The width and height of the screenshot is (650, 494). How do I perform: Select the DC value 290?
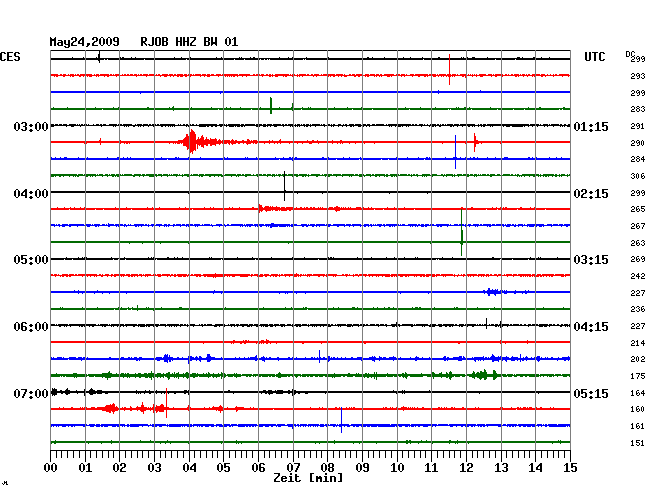click(638, 143)
